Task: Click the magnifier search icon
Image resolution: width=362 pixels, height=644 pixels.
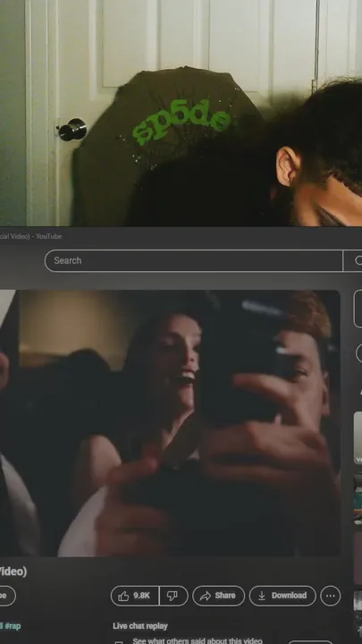Action: tap(357, 260)
